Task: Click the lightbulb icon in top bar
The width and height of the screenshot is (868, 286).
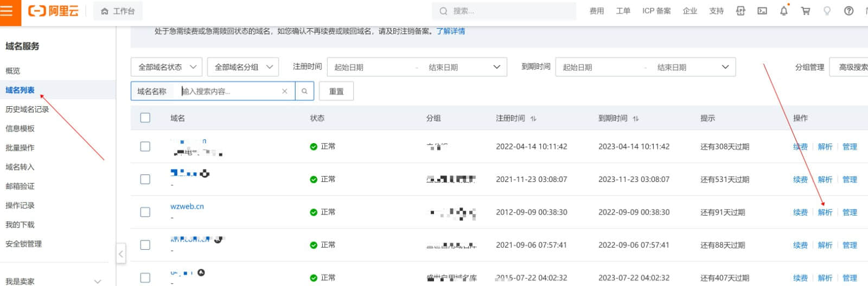Action: [827, 11]
